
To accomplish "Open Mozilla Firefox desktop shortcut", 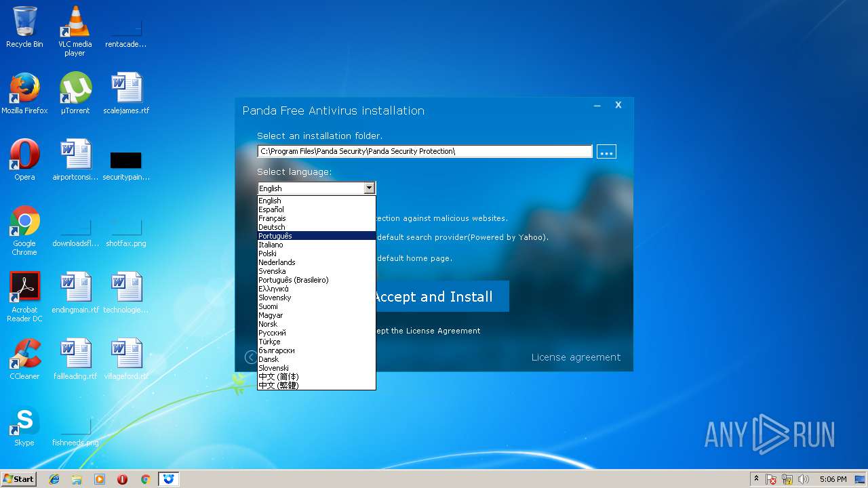I will click(24, 94).
